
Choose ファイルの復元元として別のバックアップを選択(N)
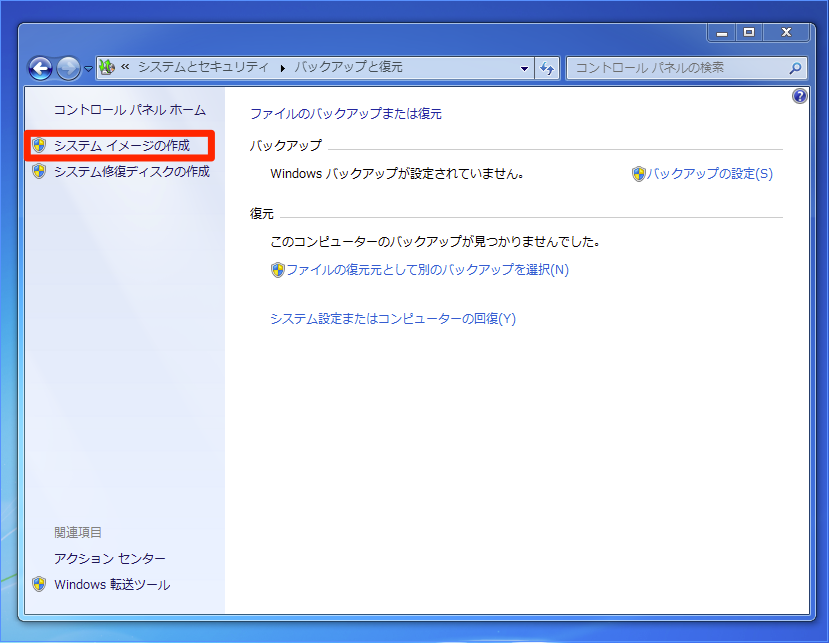(427, 270)
